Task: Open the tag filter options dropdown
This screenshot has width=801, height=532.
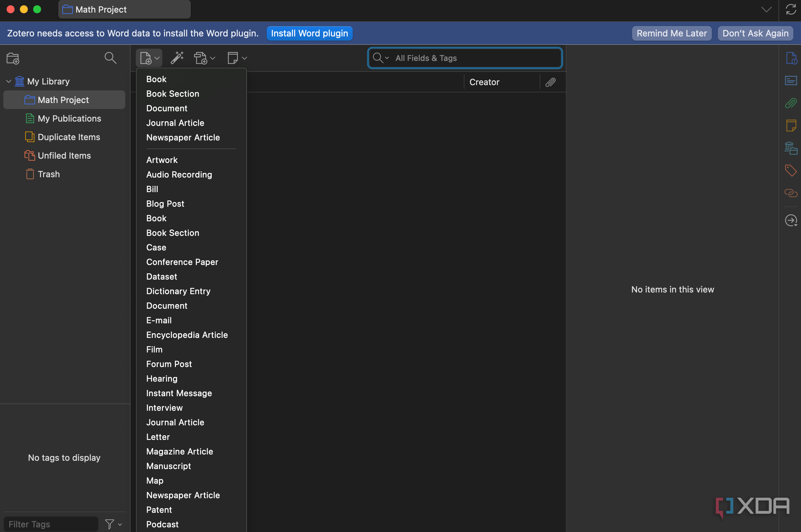Action: click(x=114, y=524)
